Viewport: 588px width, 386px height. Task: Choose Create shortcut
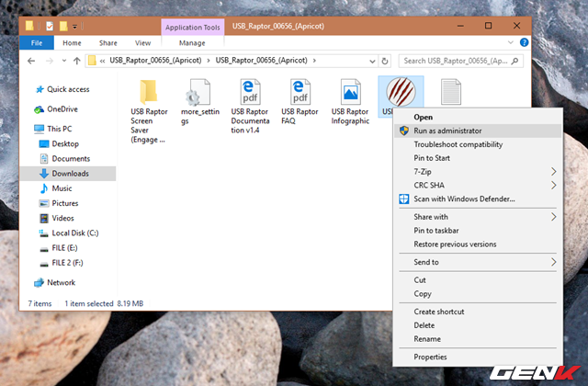(478, 312)
